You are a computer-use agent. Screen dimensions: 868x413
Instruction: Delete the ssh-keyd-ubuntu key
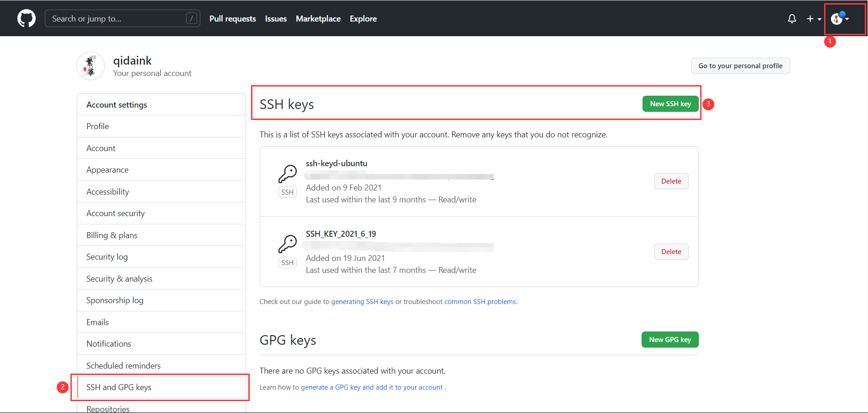[671, 181]
